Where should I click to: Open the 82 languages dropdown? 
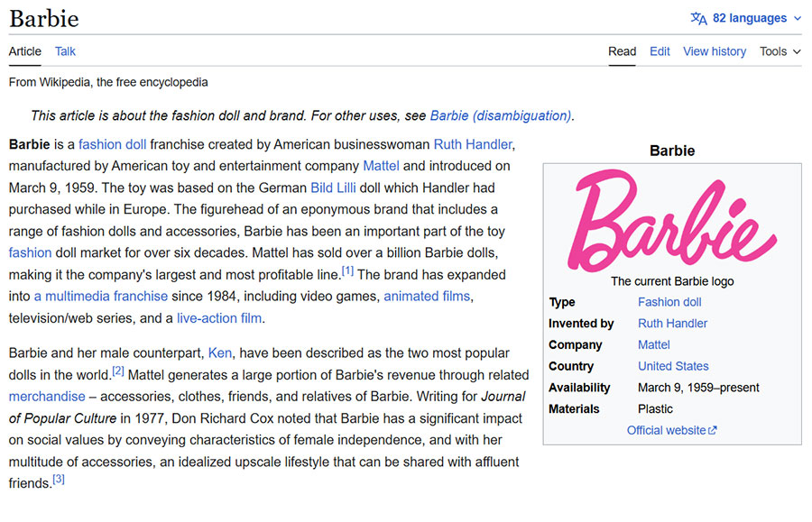click(x=746, y=18)
